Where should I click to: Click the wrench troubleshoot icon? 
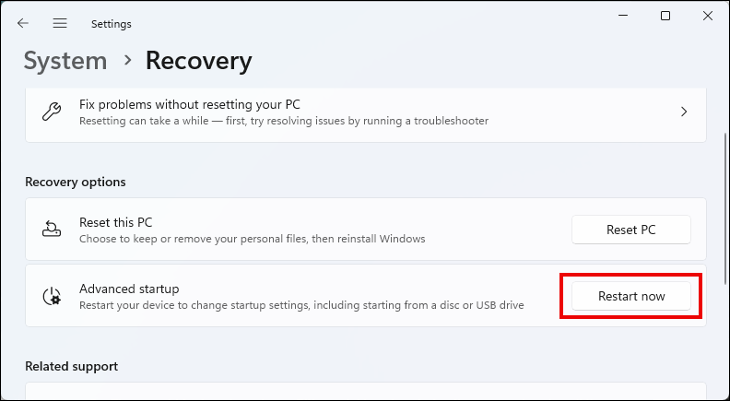(x=51, y=112)
